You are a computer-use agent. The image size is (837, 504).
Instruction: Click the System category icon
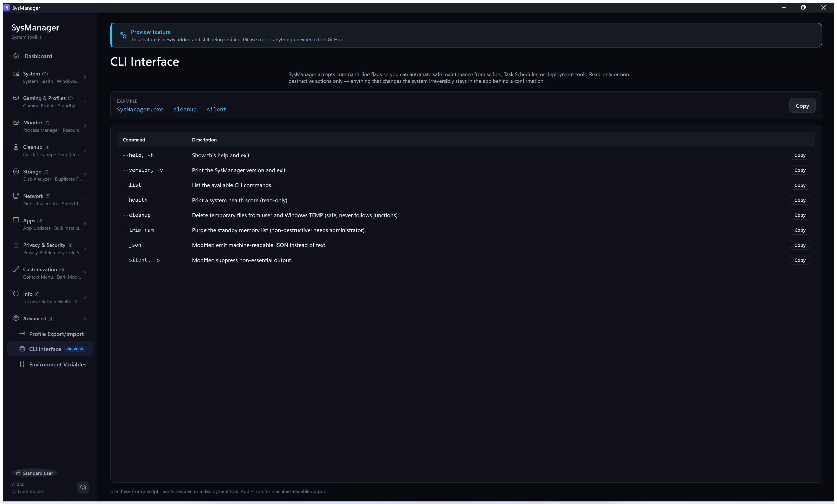(16, 73)
